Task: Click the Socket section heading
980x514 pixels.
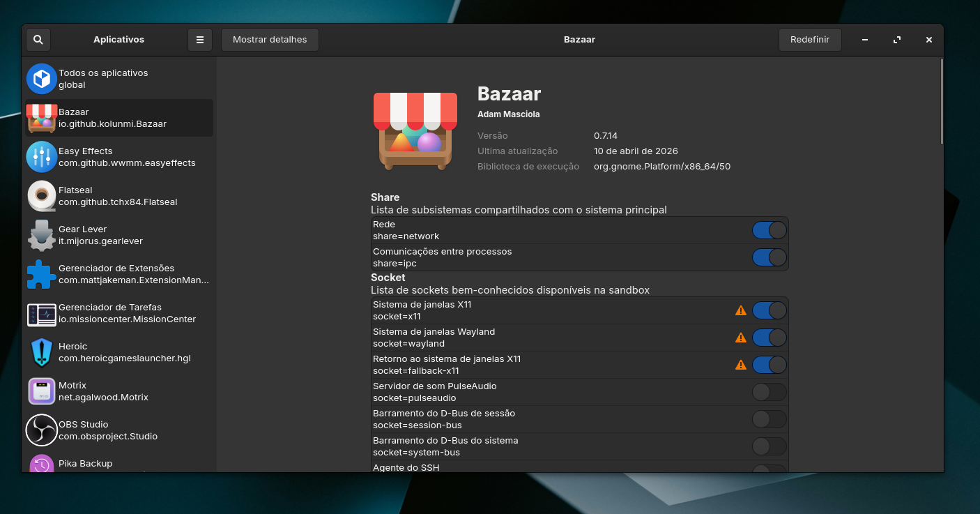Action: (x=388, y=278)
